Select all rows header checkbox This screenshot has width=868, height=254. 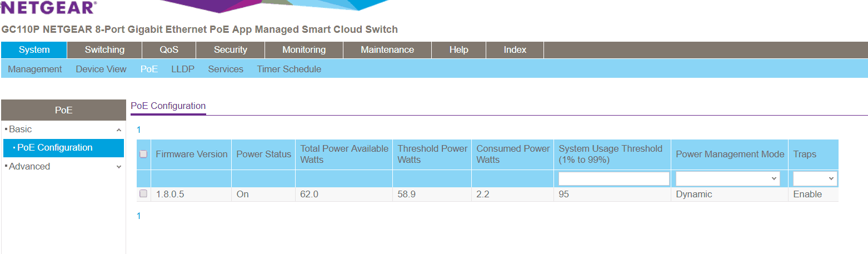click(143, 154)
